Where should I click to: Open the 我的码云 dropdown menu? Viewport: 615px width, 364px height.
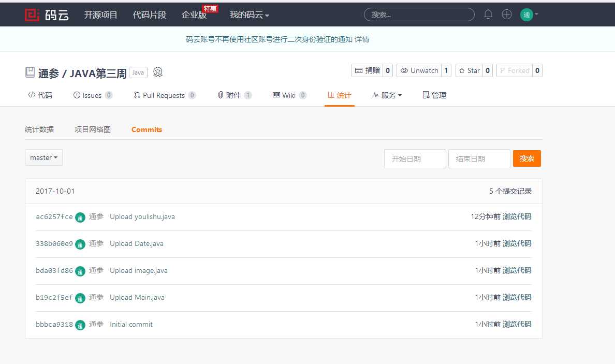coord(249,15)
